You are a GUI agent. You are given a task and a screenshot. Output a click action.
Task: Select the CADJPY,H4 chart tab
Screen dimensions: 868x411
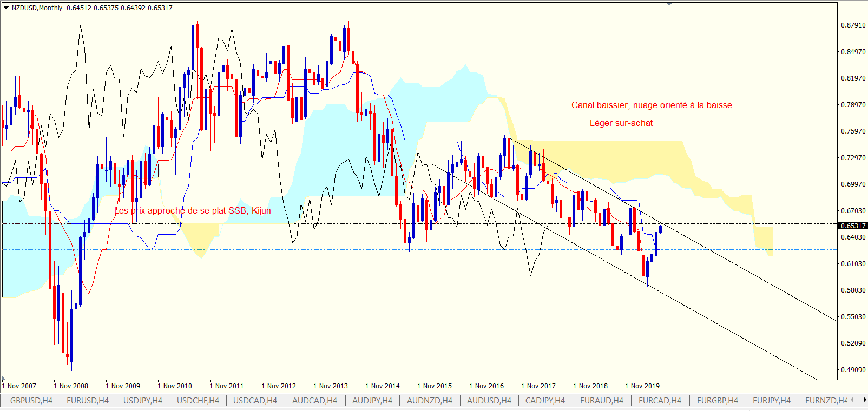(x=545, y=401)
